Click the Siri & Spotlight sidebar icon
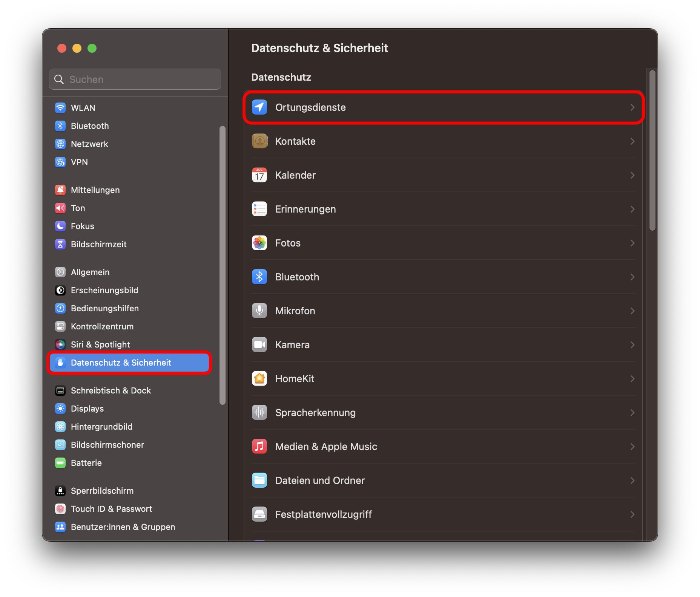 click(60, 344)
